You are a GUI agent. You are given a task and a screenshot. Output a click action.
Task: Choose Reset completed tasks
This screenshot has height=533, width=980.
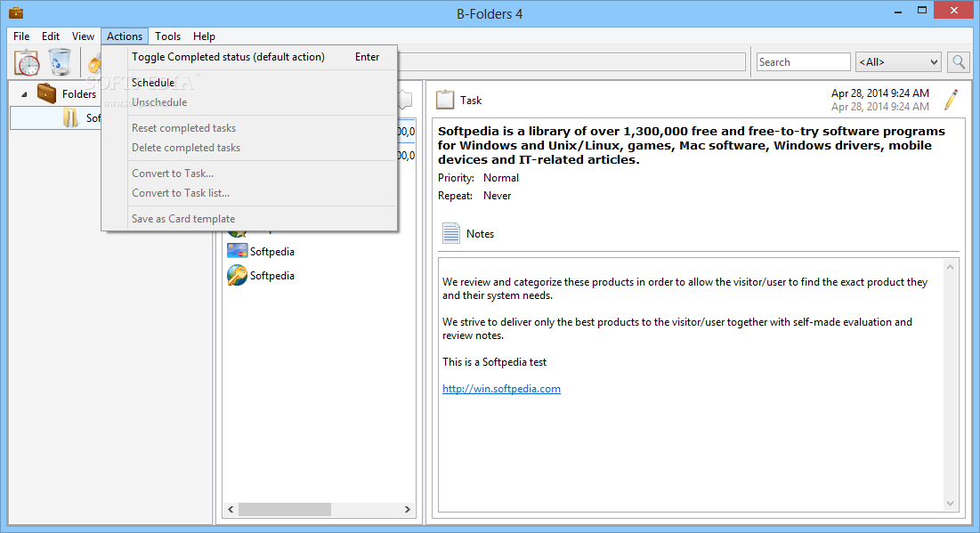pyautogui.click(x=249, y=128)
